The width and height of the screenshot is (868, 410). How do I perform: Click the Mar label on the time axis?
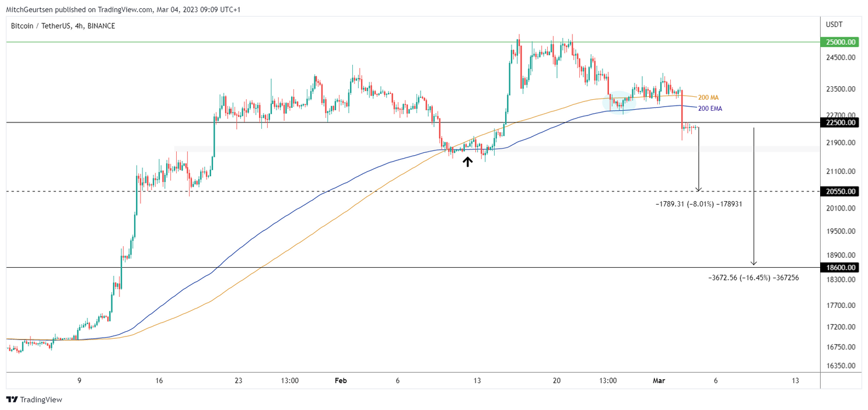tap(658, 380)
